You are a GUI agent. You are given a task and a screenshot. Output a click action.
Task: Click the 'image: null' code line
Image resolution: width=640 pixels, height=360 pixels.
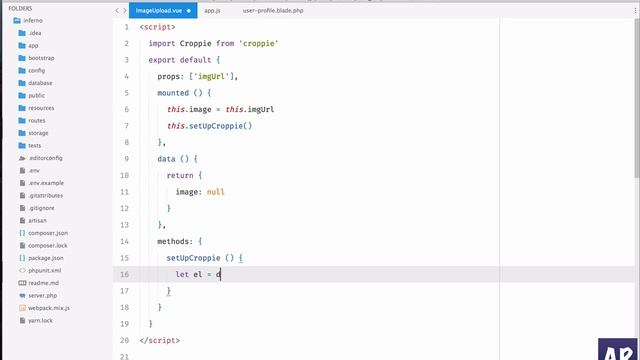pyautogui.click(x=200, y=192)
